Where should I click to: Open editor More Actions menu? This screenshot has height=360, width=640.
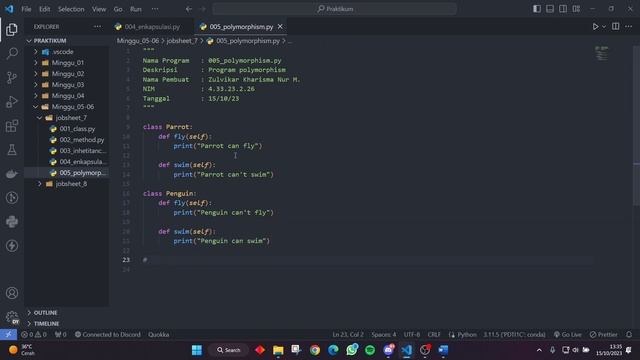629,27
